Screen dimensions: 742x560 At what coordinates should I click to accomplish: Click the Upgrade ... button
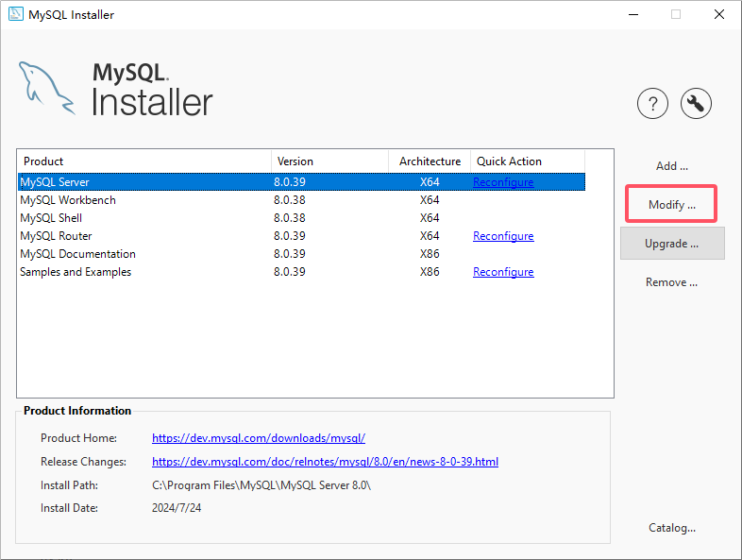click(x=672, y=244)
